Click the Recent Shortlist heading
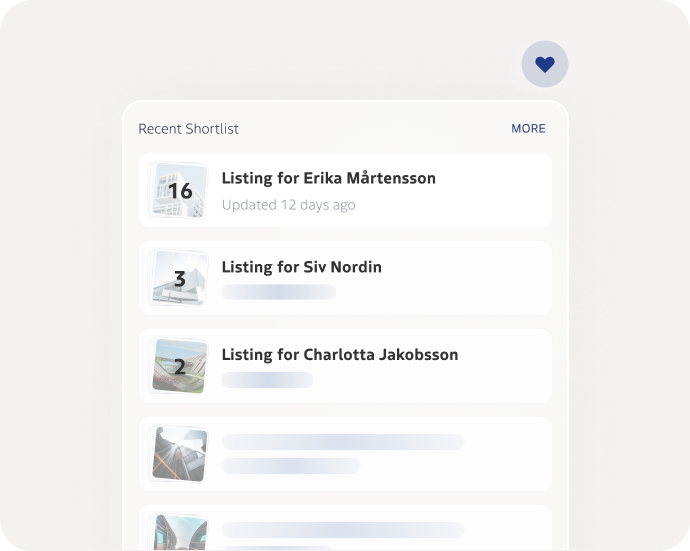This screenshot has width=690, height=551. coord(188,129)
